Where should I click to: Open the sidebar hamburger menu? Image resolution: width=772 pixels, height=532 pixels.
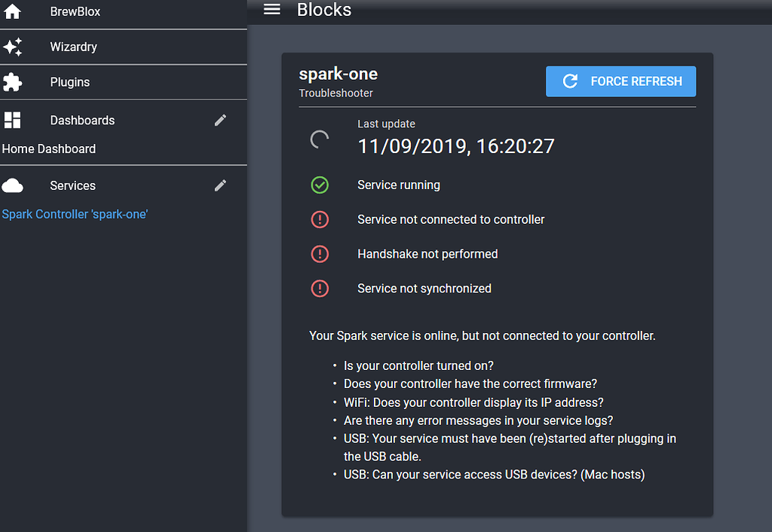(x=271, y=10)
